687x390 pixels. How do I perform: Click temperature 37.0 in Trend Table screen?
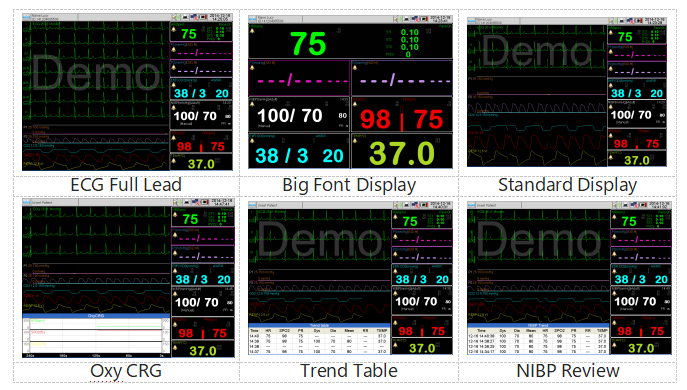tap(422, 348)
